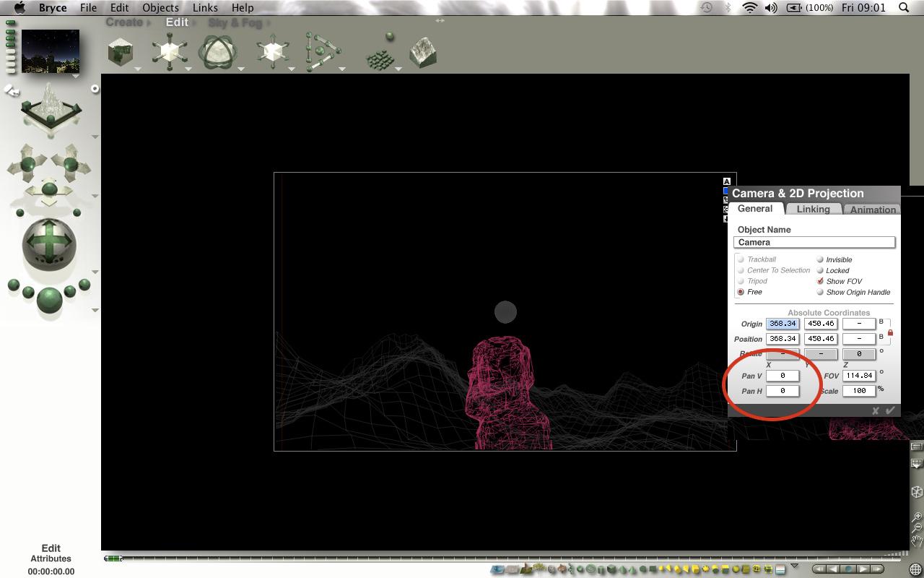Enable the Invisible option
Image resolution: width=924 pixels, height=578 pixels.
pos(820,259)
